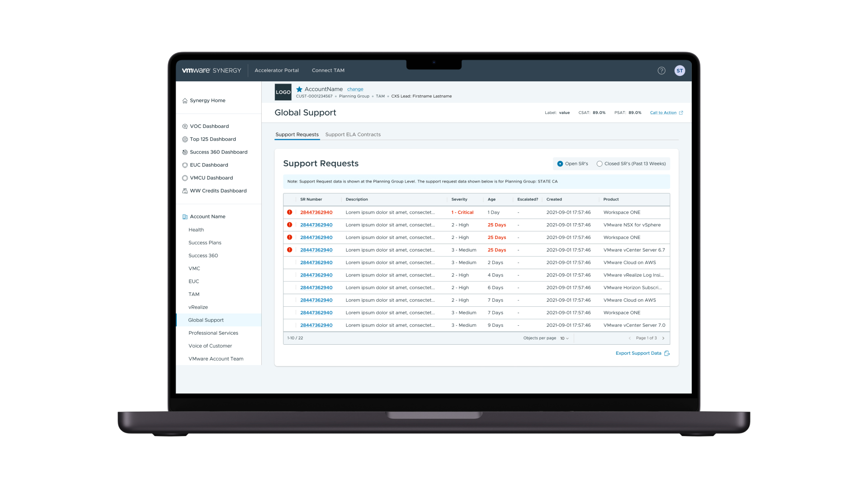This screenshot has height=488, width=868.
Task: Click the alert icon on VMware NSX row
Action: point(290,225)
